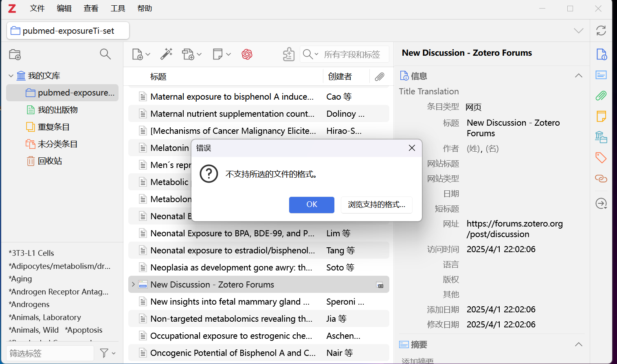Screen dimensions: 617x364
Task: Select the Non-targeted metabolomics row
Action: coord(259,319)
